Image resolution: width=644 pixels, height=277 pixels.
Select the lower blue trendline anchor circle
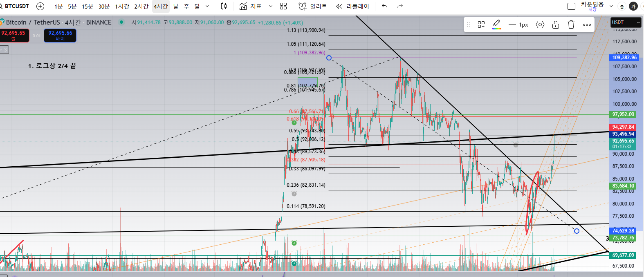point(577,231)
